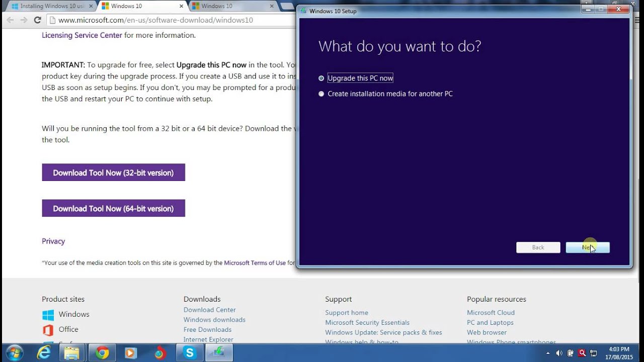The width and height of the screenshot is (644, 362).
Task: Click Chrome's forward arrow
Action: [x=24, y=20]
